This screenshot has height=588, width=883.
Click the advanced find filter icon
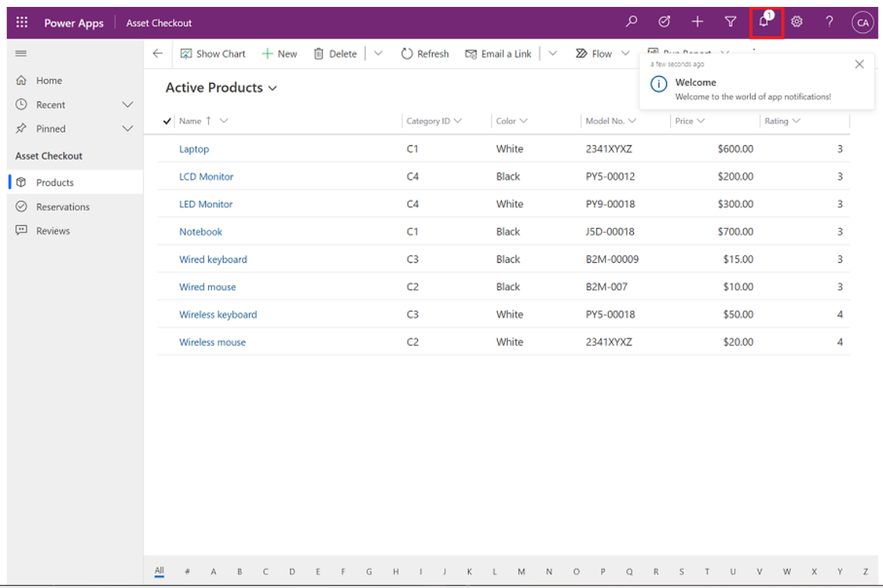pyautogui.click(x=731, y=22)
